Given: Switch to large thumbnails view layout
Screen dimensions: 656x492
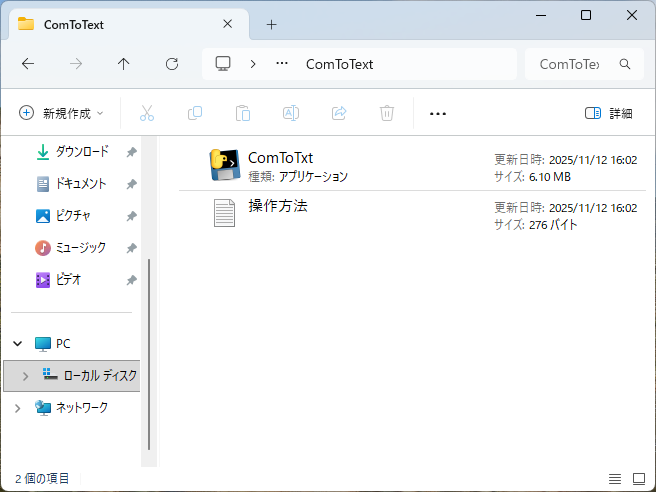Looking at the screenshot, I should click(639, 478).
